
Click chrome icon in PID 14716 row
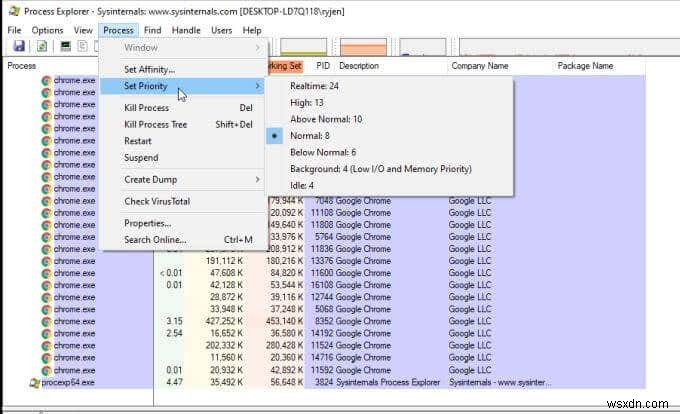coord(46,359)
